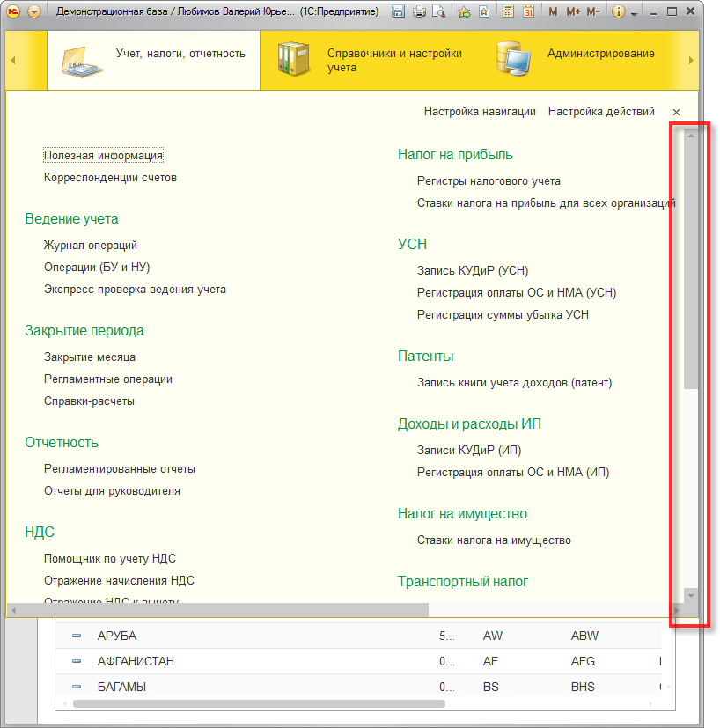The width and height of the screenshot is (720, 728).
Task: Open Корреспонденции счетов
Action: coord(110,177)
